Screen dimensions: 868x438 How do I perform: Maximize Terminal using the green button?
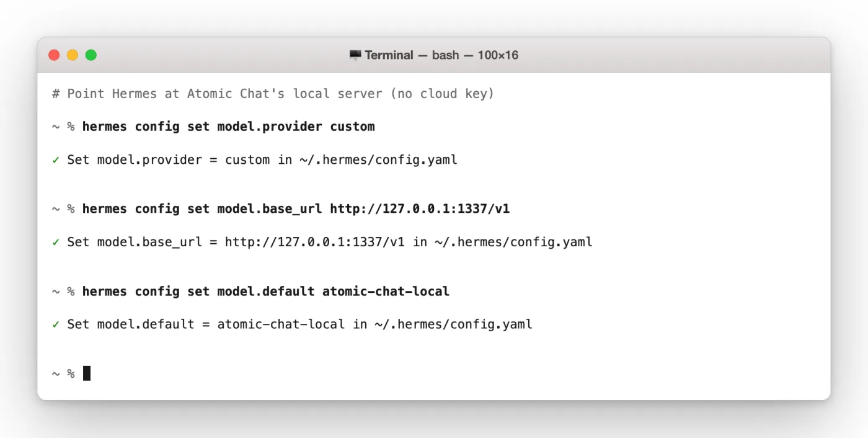91,55
